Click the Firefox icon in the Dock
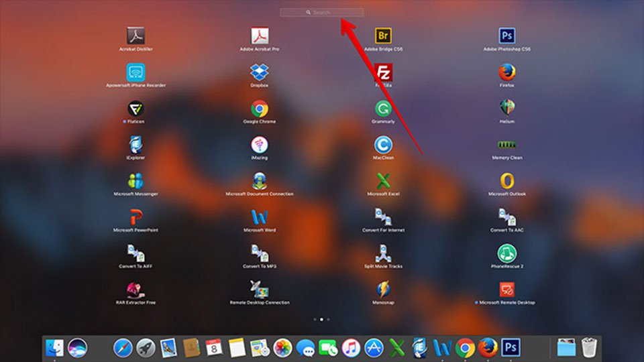Image resolution: width=644 pixels, height=362 pixels. [488, 348]
